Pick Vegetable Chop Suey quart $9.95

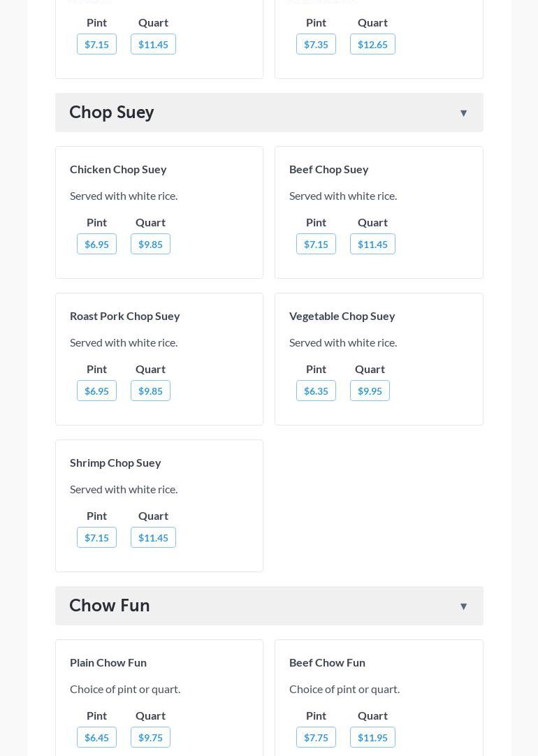pos(370,391)
